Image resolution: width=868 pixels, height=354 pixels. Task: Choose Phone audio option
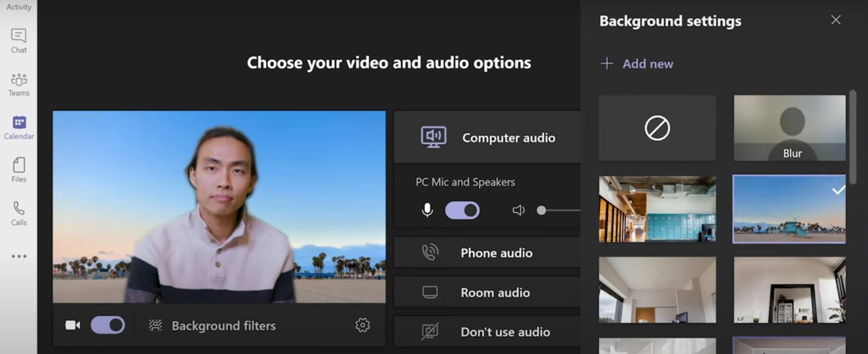496,253
